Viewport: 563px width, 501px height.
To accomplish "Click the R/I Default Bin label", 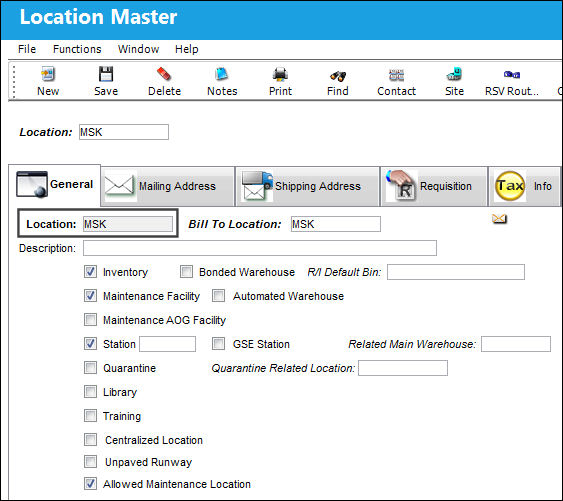I will [344, 272].
